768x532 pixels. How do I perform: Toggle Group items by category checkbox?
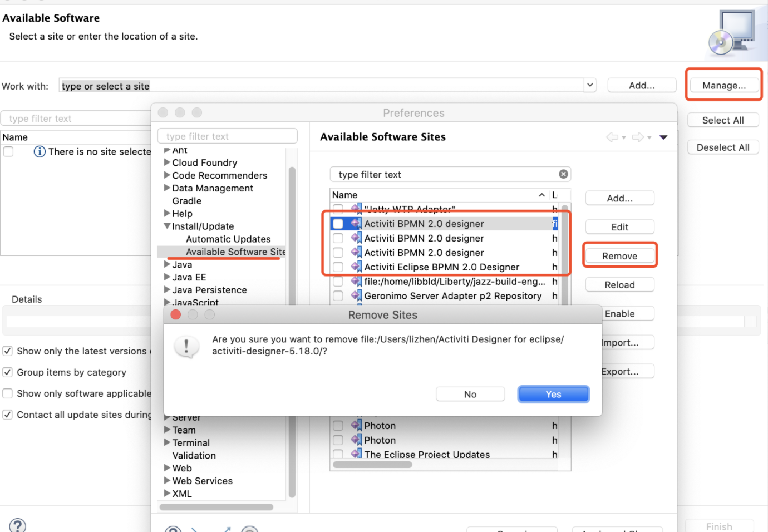[x=8, y=372]
